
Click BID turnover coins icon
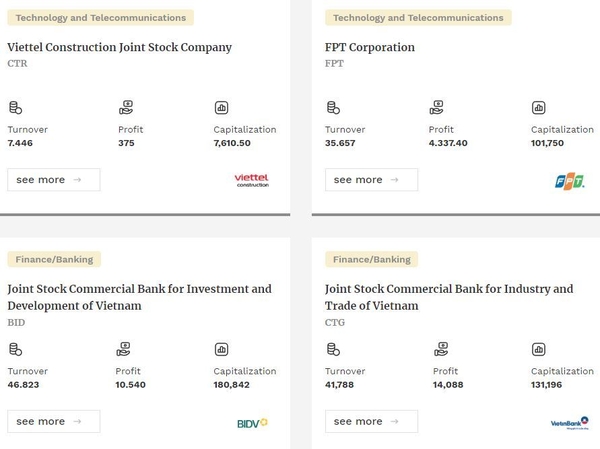coord(15,349)
